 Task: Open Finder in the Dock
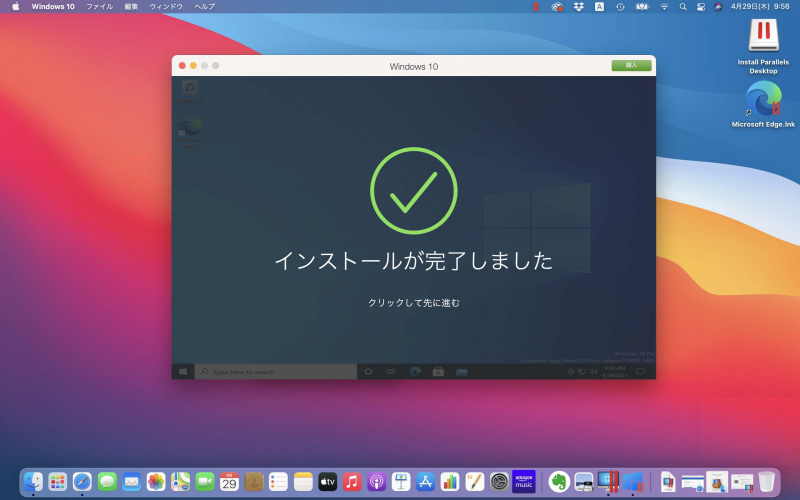click(x=33, y=481)
